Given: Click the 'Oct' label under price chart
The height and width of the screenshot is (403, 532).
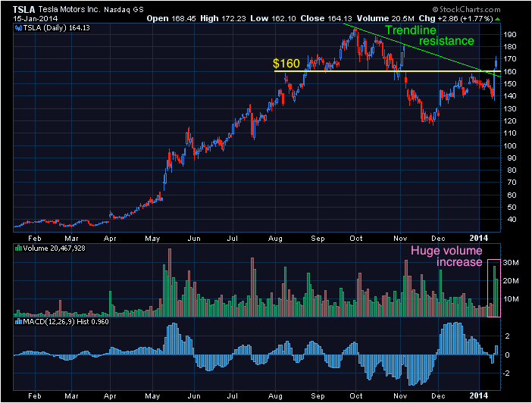Looking at the screenshot, I should (356, 239).
